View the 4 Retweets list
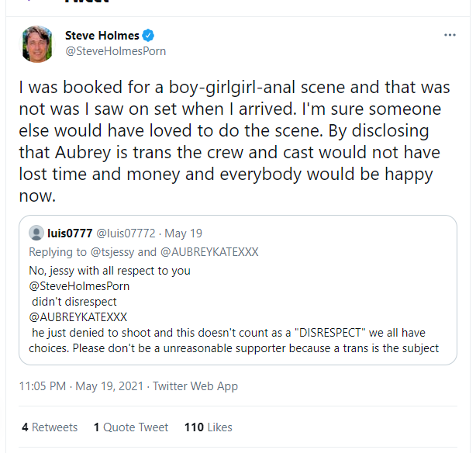 (x=50, y=427)
